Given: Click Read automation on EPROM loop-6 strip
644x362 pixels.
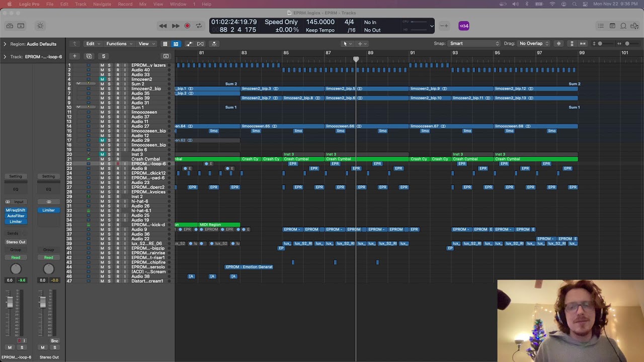Looking at the screenshot, I should point(16,257).
